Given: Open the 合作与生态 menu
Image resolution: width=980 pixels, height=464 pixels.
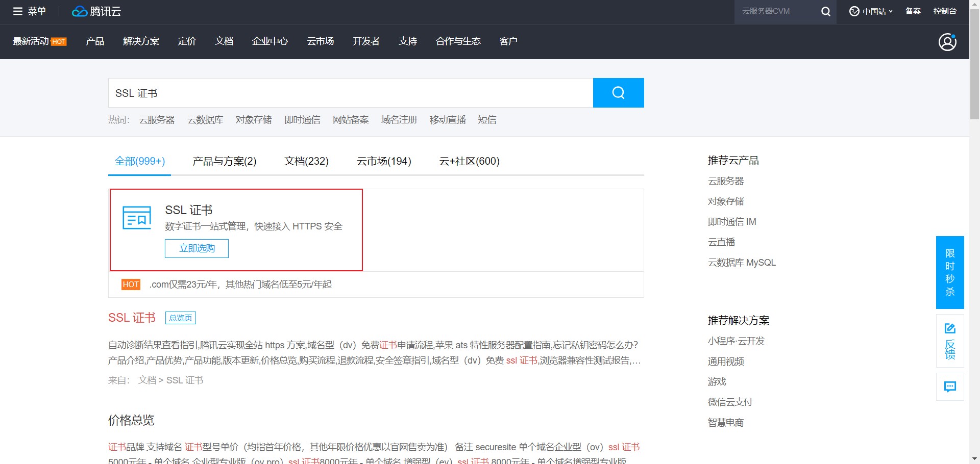Looking at the screenshot, I should click(458, 41).
